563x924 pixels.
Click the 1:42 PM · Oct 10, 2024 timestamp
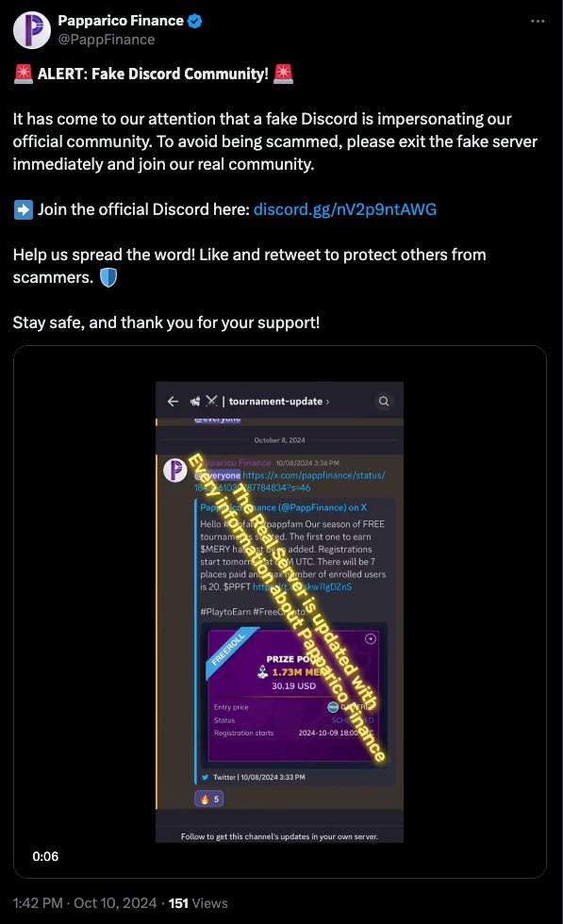(x=85, y=903)
